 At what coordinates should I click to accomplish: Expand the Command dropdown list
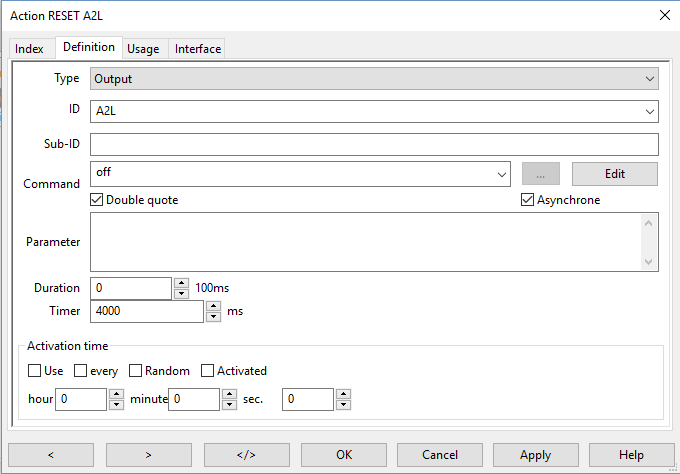(502, 174)
